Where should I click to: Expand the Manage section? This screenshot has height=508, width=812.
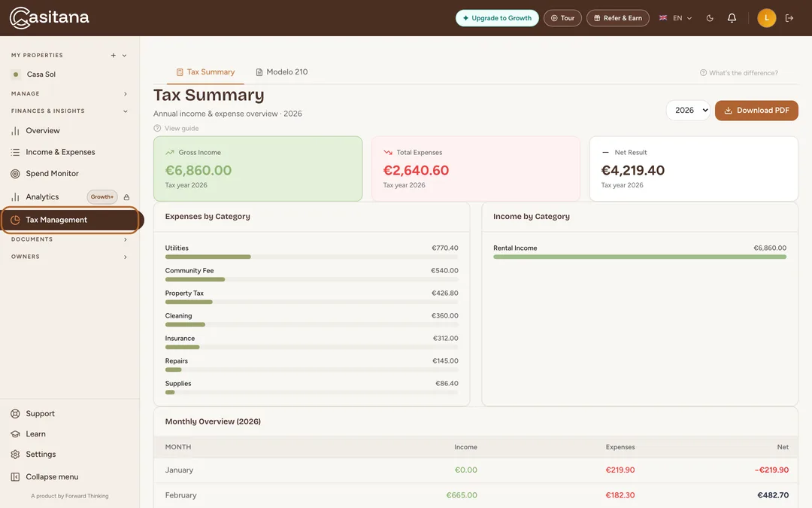tap(69, 94)
